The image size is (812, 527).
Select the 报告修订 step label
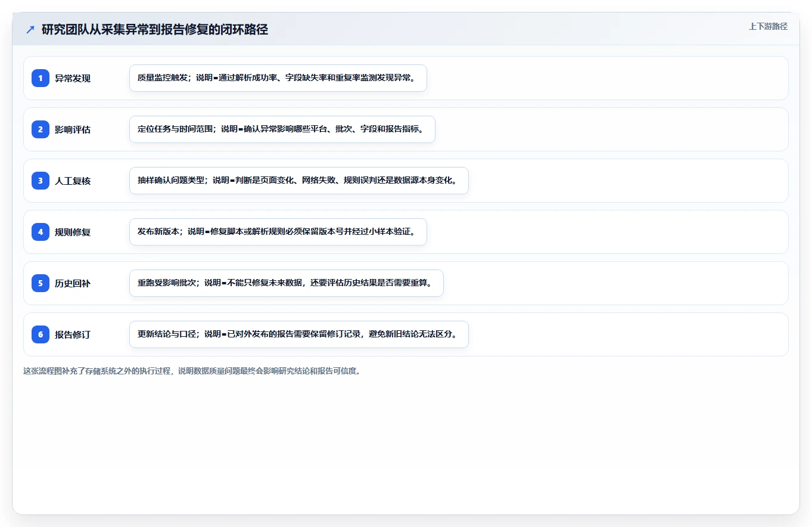pyautogui.click(x=73, y=334)
